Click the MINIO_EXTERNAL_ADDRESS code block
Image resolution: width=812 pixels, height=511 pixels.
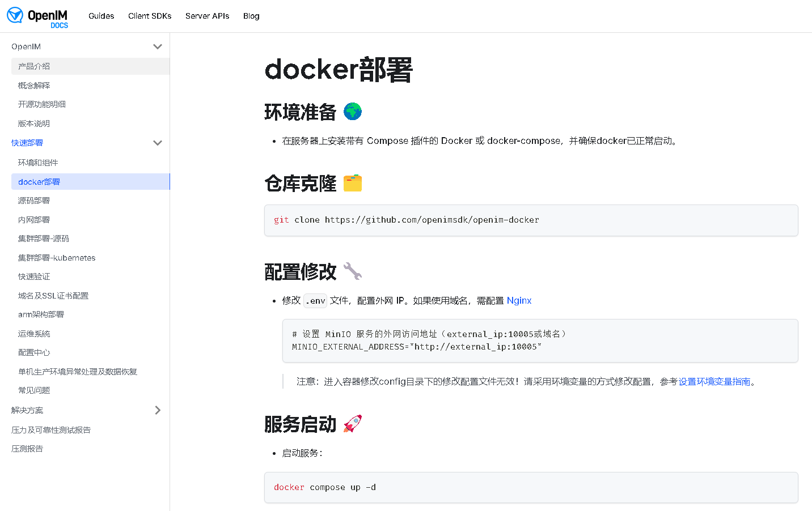click(x=540, y=340)
